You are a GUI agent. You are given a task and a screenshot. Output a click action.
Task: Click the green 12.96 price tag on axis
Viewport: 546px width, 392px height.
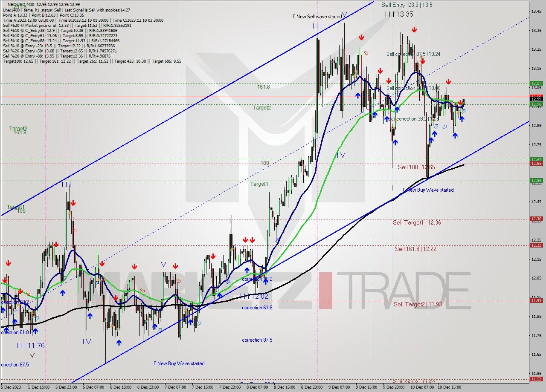[536, 104]
